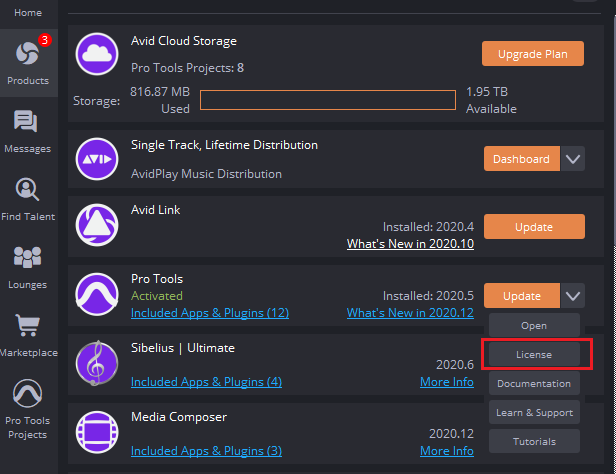Click Pro Tools Projects: 8 text
Screen dimensions: 616x474
click(x=187, y=68)
